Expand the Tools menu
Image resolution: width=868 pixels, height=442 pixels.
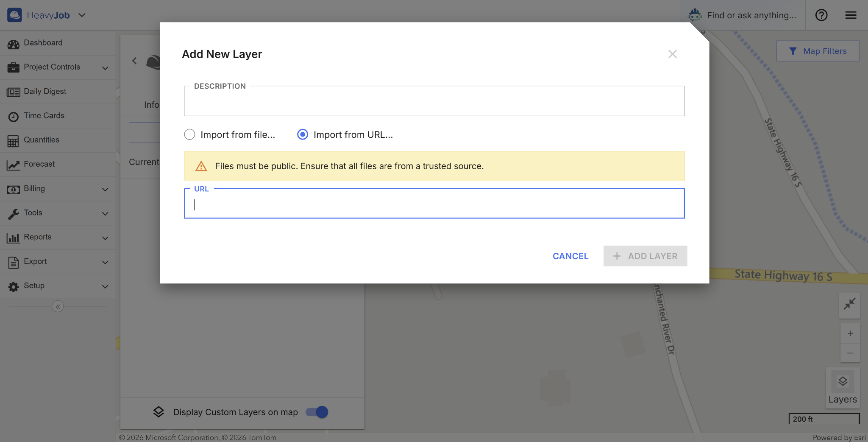[x=106, y=214]
